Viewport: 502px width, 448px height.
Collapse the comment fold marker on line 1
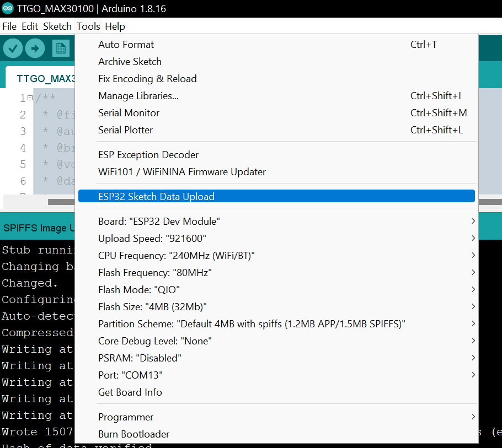coord(30,98)
